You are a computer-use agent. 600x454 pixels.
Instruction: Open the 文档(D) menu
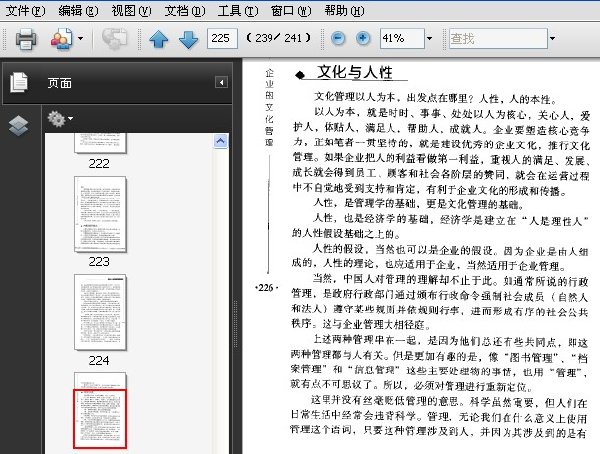[184, 11]
